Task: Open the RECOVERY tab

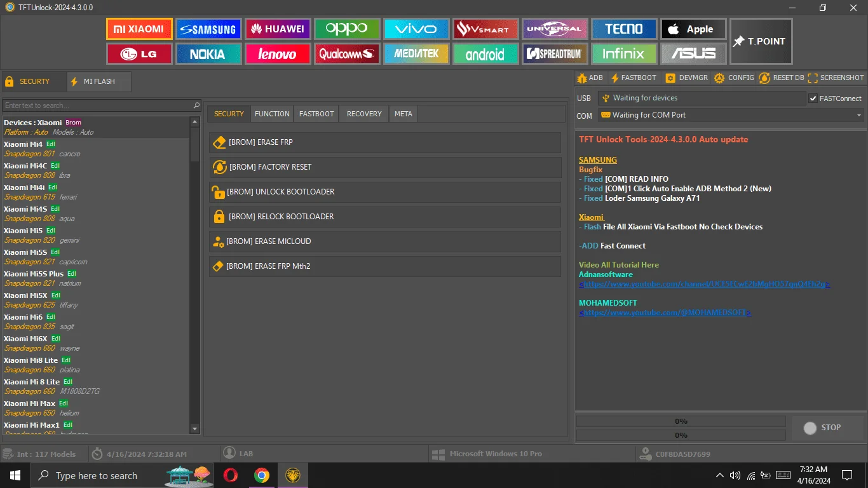Action: click(364, 114)
